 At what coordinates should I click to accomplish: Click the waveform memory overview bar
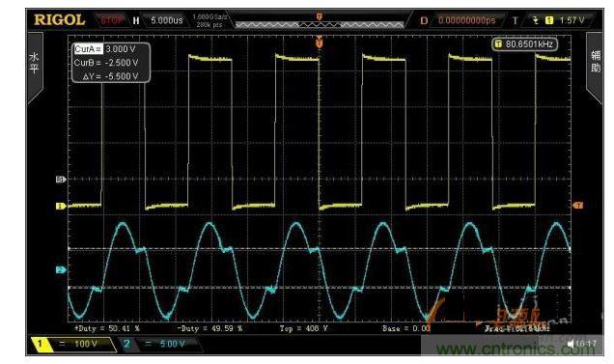pyautogui.click(x=320, y=25)
